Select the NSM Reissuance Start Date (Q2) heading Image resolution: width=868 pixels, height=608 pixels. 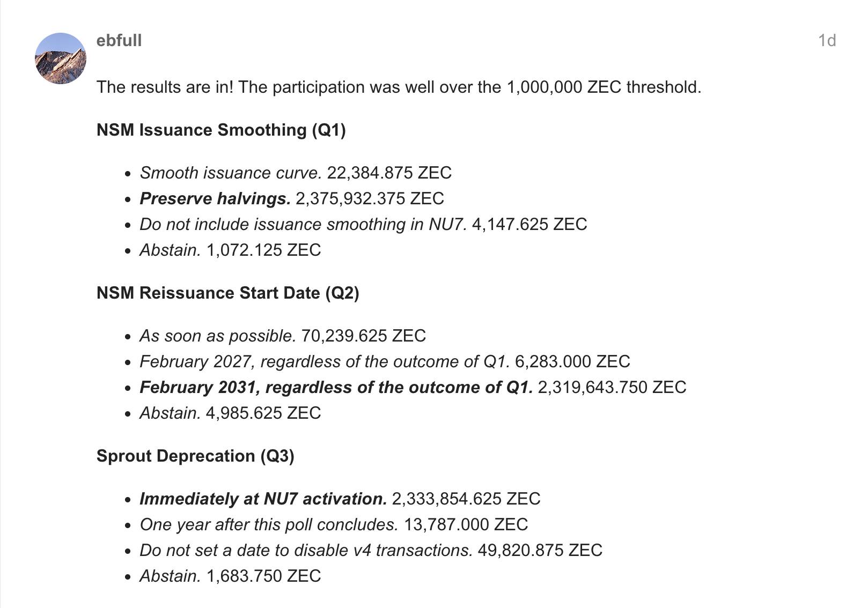pos(228,293)
